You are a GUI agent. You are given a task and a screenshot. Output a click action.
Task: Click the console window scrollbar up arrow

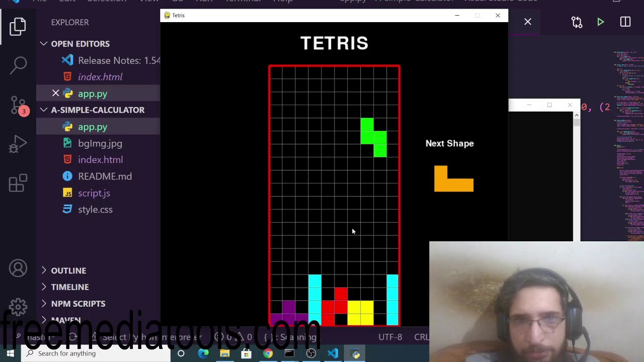coord(577,115)
